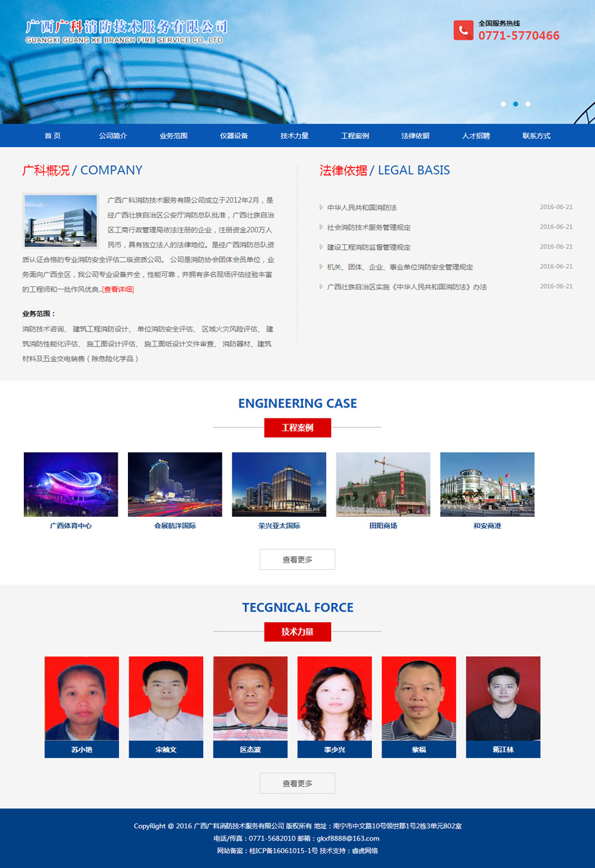Click the 查看详细 link in company overview
The image size is (595, 868).
pyautogui.click(x=118, y=289)
